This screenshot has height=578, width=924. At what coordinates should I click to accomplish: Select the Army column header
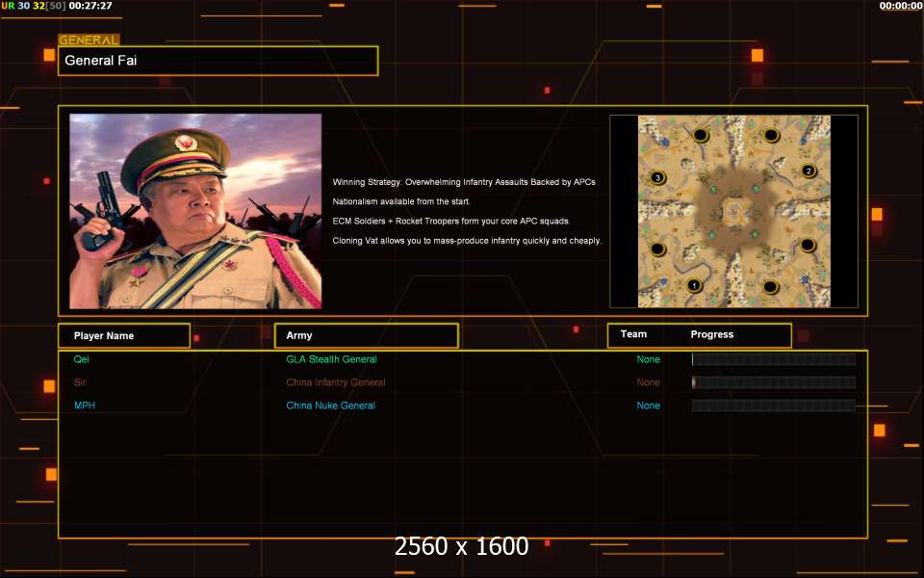click(x=367, y=335)
